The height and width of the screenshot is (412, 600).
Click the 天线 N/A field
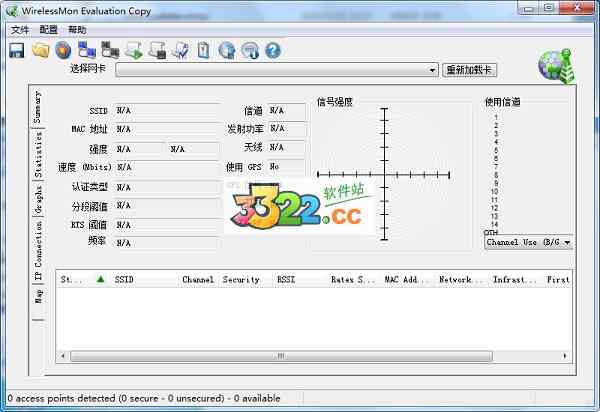click(286, 147)
